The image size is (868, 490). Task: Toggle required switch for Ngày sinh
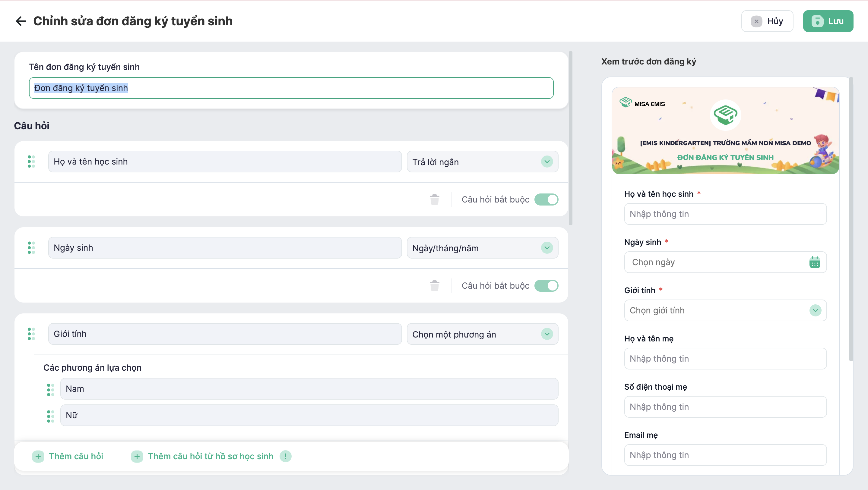click(546, 286)
